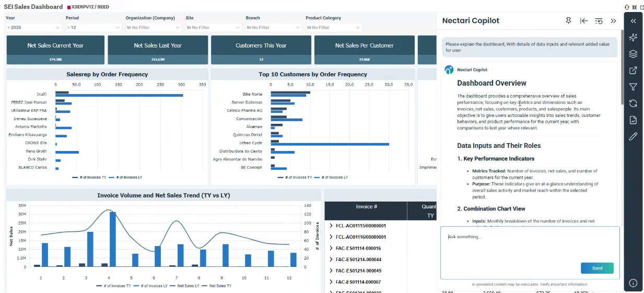The width and height of the screenshot is (644, 293).
Task: Click the SEI Sales Dashboard title
Action: [33, 7]
